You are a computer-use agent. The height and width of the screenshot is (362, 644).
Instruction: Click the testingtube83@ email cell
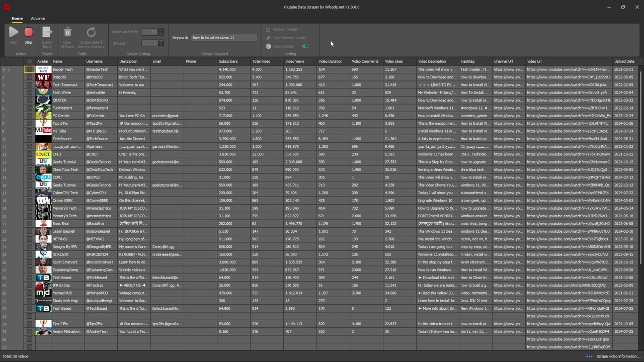[168, 131]
